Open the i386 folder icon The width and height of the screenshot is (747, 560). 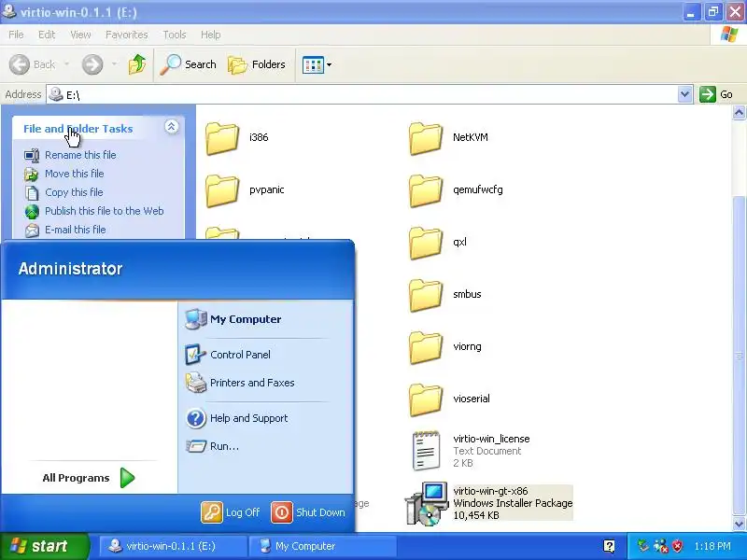(x=222, y=138)
